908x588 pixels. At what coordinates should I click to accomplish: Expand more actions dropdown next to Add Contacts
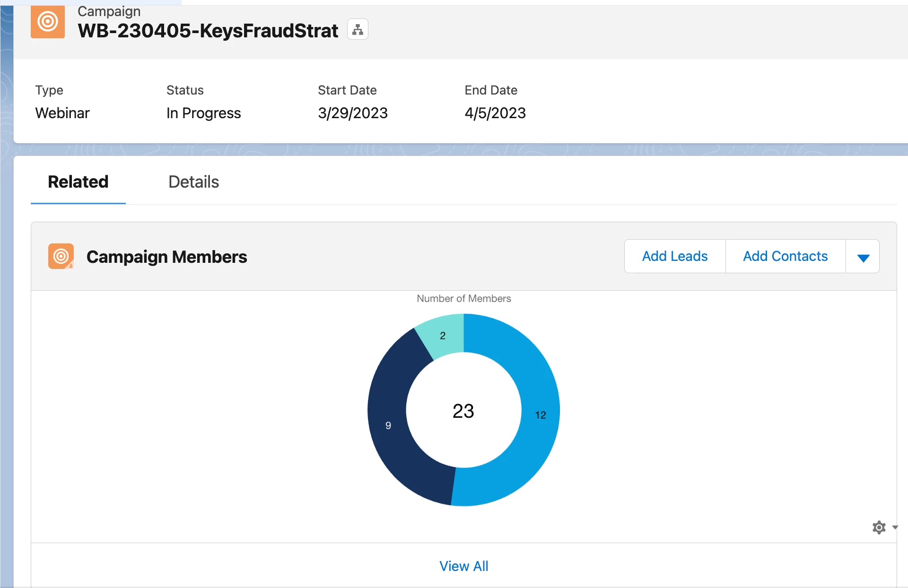click(863, 257)
